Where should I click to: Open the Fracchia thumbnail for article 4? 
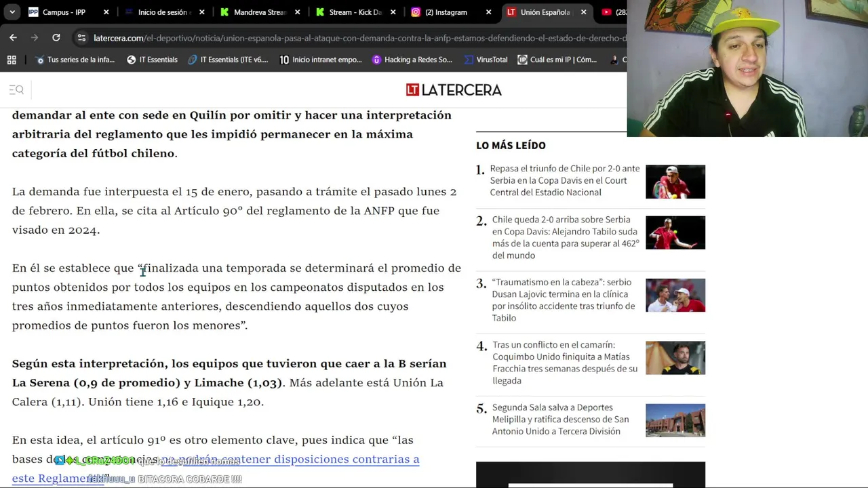click(x=675, y=358)
